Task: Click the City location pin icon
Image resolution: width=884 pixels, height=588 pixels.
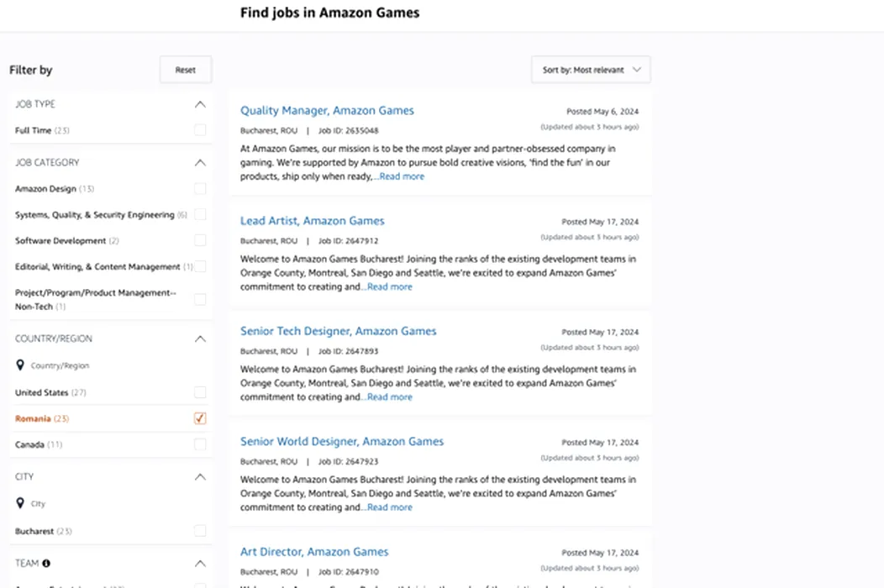Action: 20,503
